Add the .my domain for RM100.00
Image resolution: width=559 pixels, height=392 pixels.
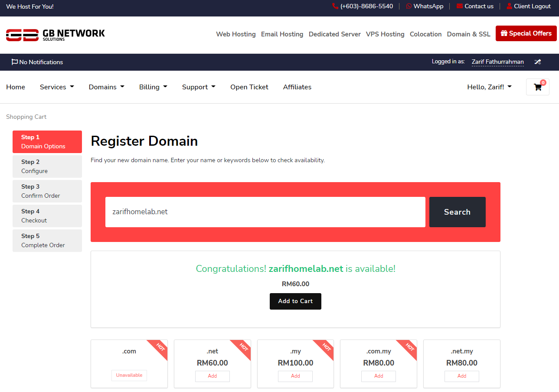[x=295, y=376]
